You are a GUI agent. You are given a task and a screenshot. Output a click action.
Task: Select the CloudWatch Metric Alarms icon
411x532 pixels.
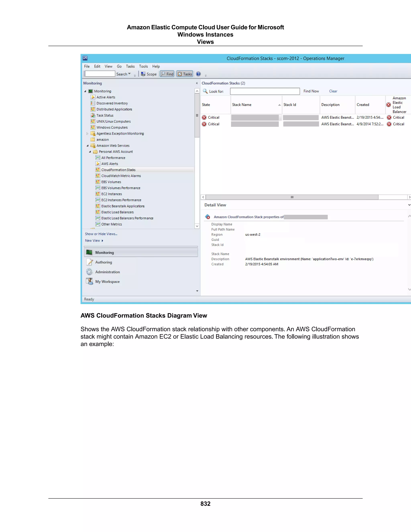tap(98, 176)
